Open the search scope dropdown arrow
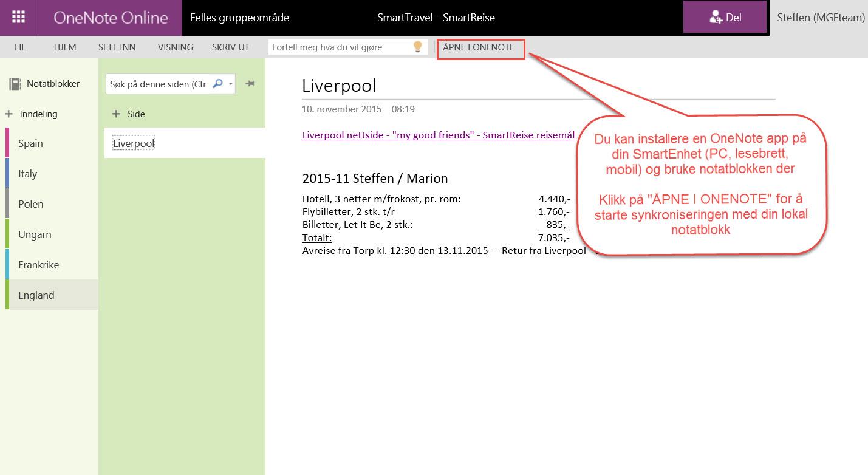Viewport: 868px width, 475px height. (x=231, y=84)
